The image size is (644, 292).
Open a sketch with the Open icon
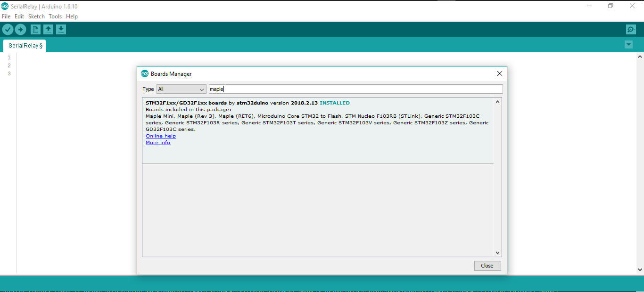coord(48,30)
